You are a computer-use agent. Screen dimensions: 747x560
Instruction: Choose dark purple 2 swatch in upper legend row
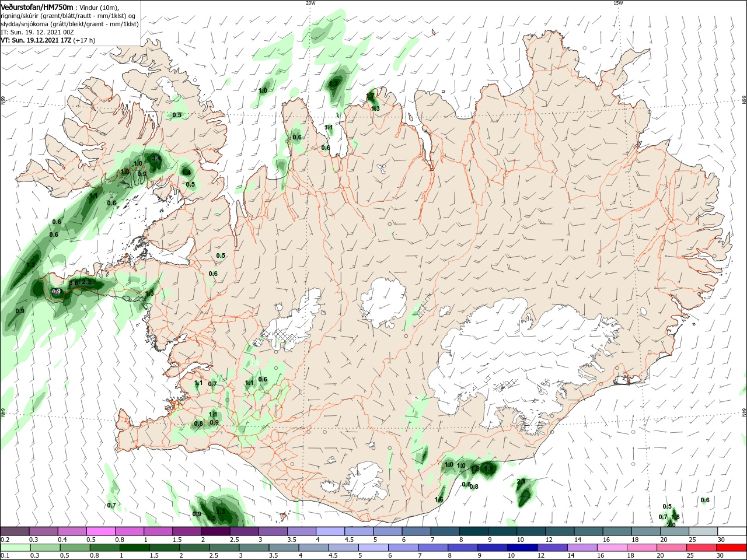215,531
